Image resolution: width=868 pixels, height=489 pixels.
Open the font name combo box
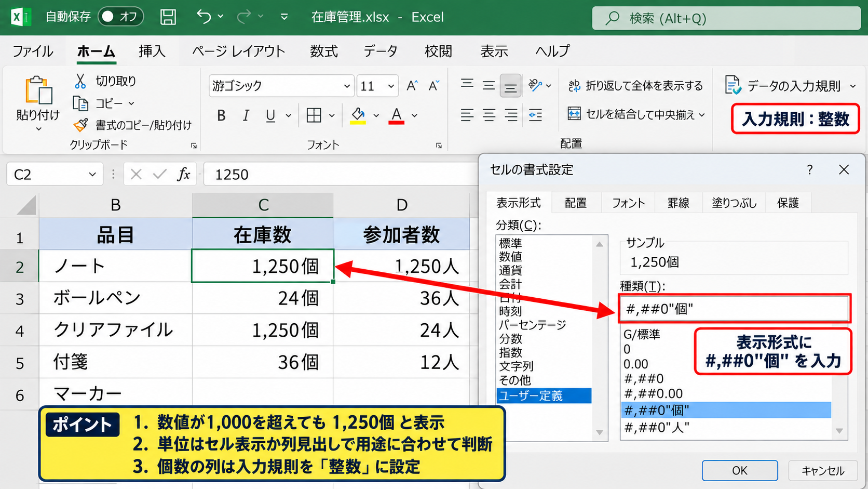281,86
